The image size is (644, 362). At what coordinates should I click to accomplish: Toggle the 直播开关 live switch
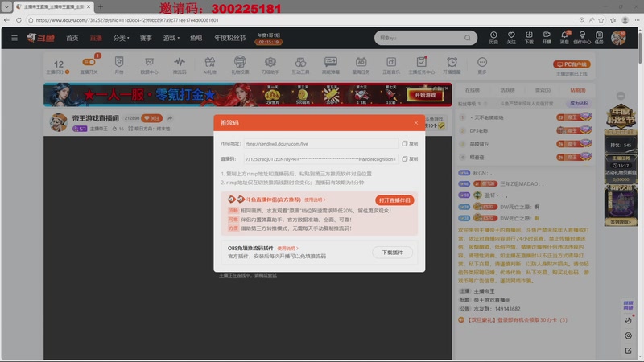(89, 62)
